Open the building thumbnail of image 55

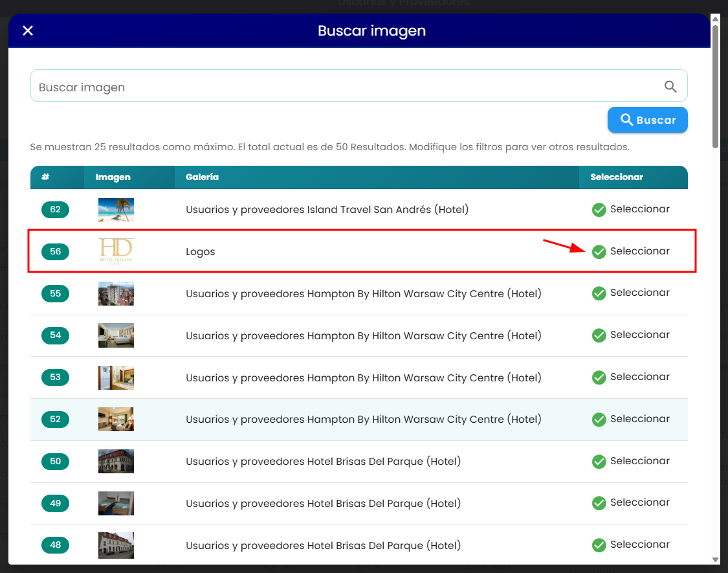click(116, 294)
